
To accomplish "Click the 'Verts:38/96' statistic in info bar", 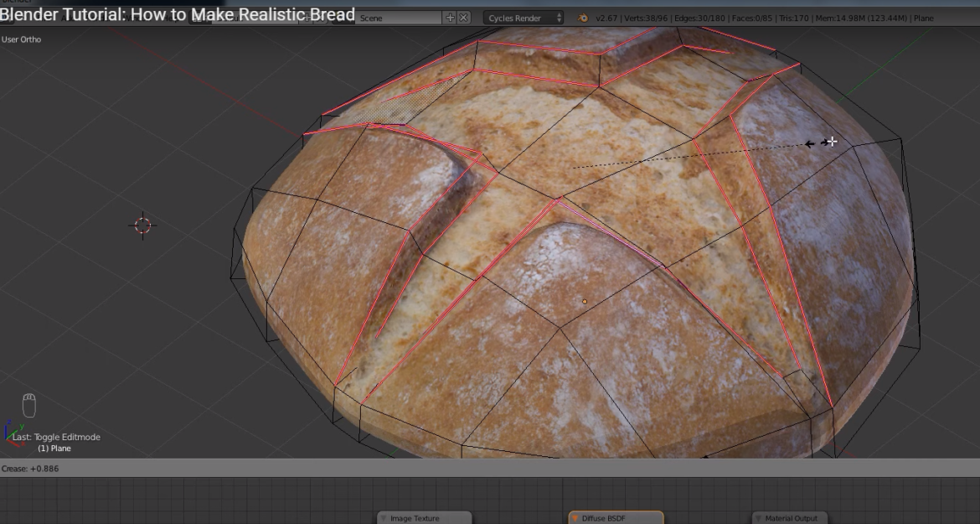I will [647, 18].
